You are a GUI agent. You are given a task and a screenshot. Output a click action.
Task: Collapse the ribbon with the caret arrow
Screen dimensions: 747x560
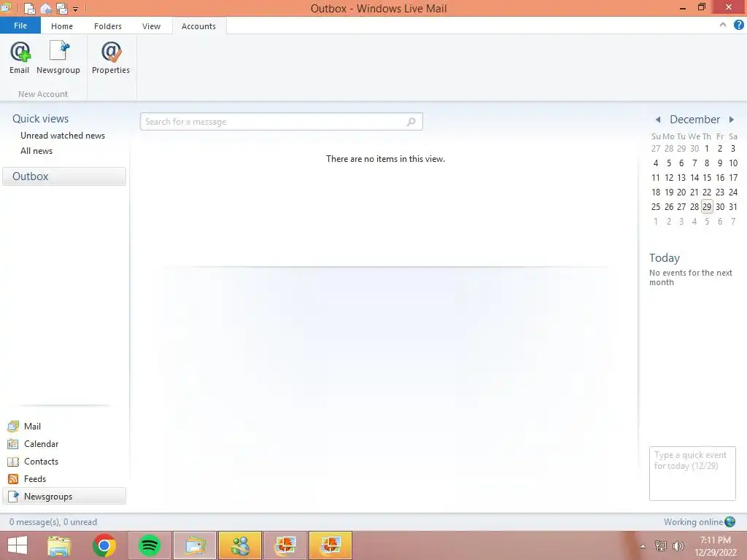coord(723,25)
